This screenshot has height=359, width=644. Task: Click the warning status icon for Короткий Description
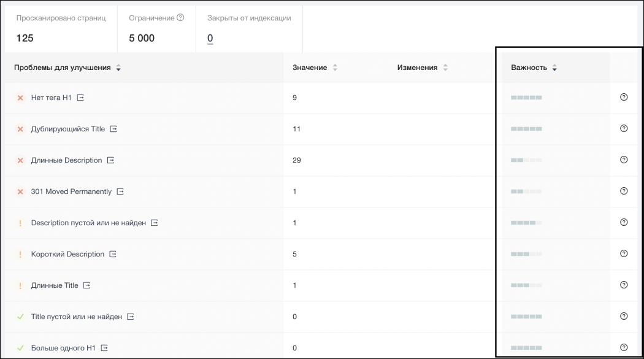tap(20, 254)
